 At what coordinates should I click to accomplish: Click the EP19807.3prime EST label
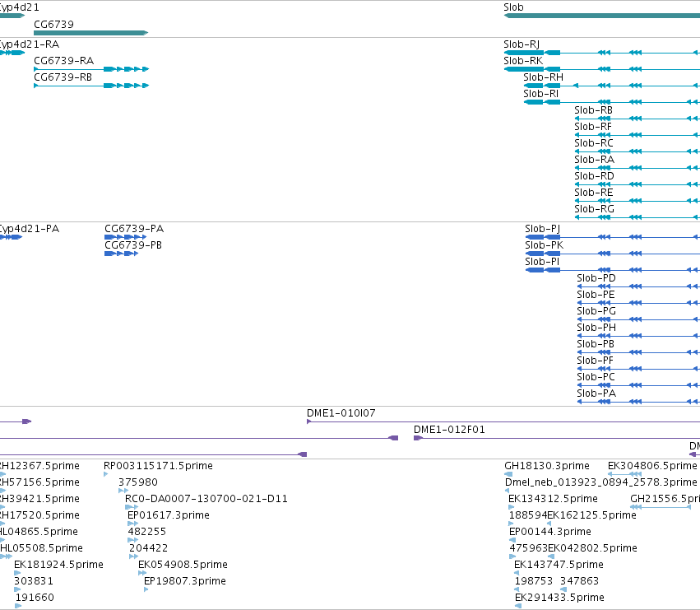click(x=185, y=581)
